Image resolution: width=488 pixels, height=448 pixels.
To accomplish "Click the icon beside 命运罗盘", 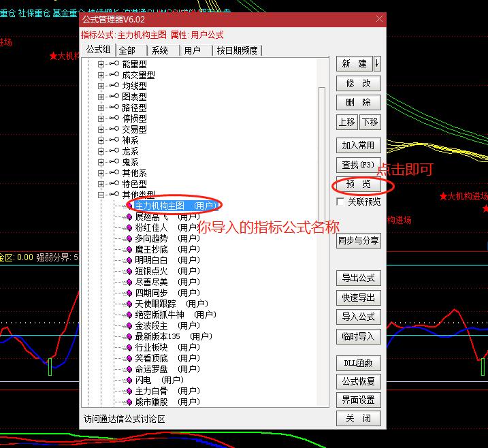I will (x=129, y=369).
